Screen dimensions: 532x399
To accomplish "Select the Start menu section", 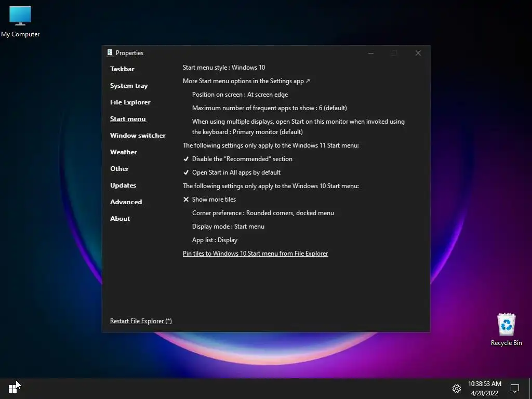I will [128, 119].
